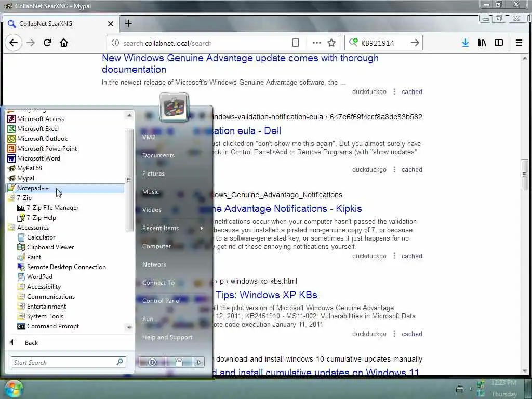This screenshot has width=532, height=399.
Task: Lock the computer with lock button
Action: pos(179,362)
